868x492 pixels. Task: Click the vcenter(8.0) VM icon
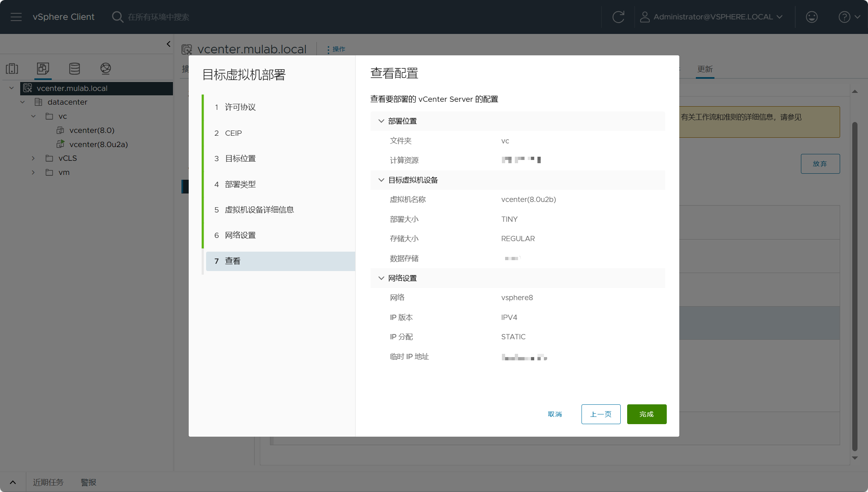60,130
